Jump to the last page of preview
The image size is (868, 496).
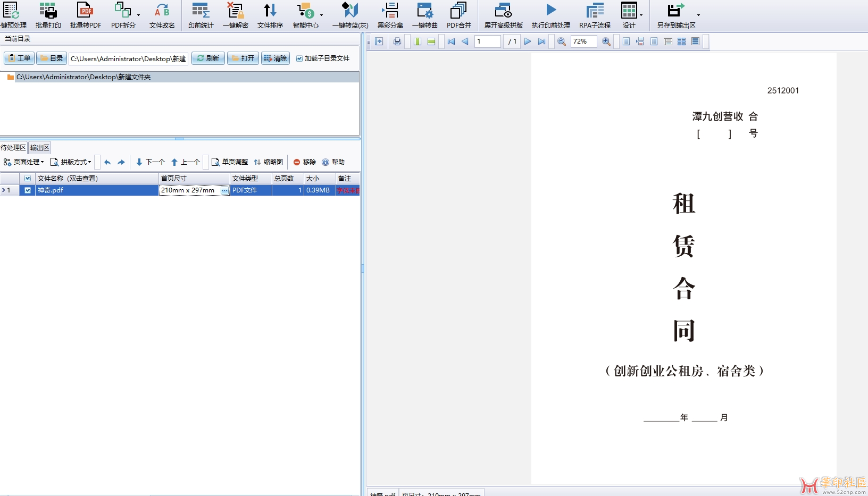[541, 41]
